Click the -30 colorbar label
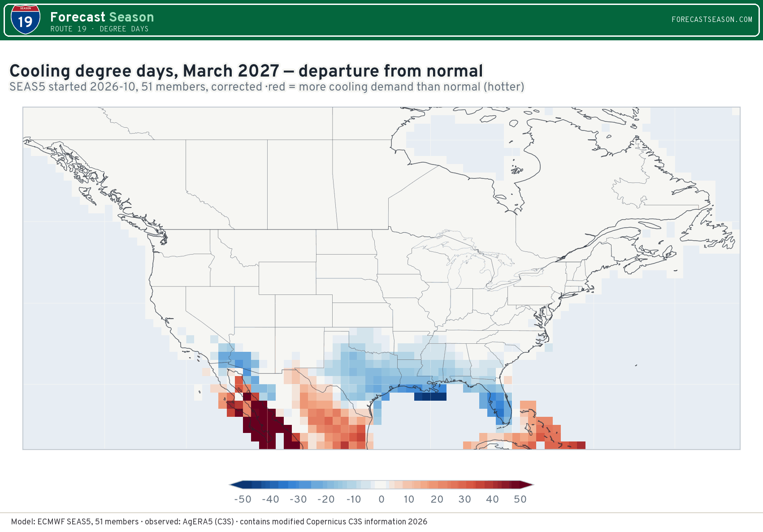This screenshot has width=763, height=532. pos(298,499)
